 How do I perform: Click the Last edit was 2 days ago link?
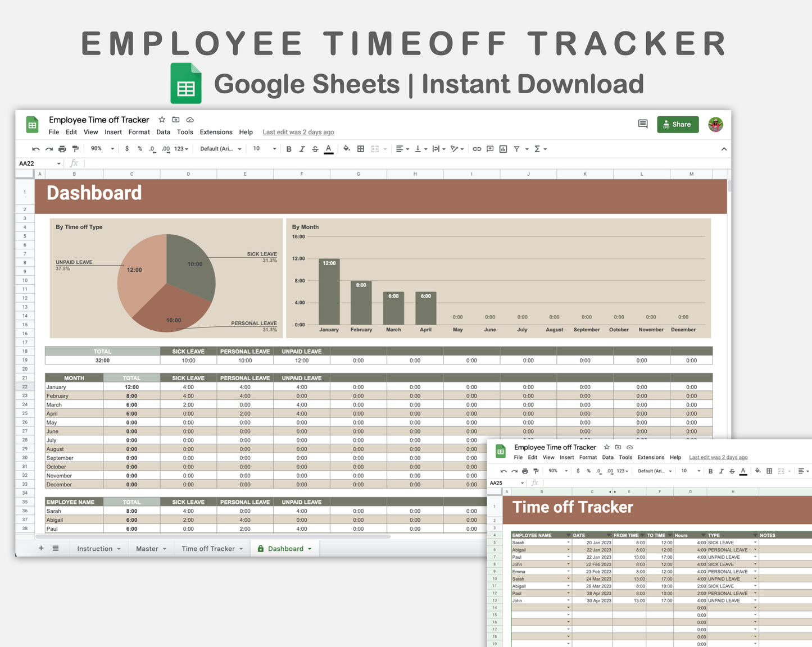pyautogui.click(x=298, y=132)
